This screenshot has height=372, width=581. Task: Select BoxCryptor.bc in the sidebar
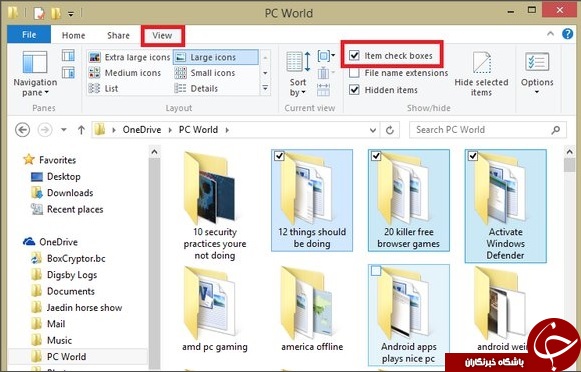click(68, 259)
